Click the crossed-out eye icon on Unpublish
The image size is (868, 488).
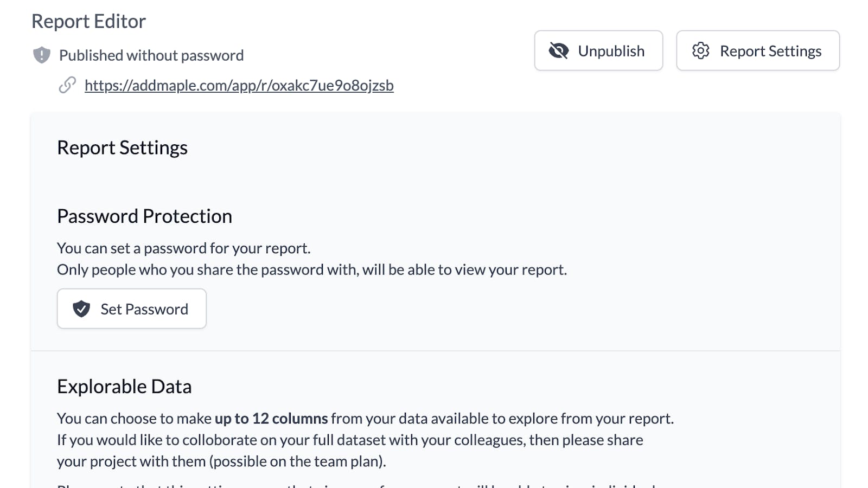(x=558, y=51)
